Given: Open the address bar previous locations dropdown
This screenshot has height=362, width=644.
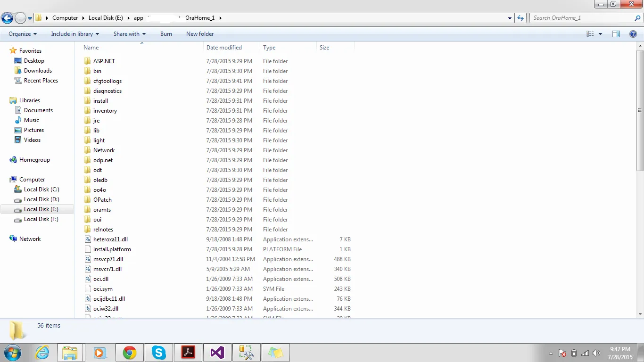Looking at the screenshot, I should pos(510,18).
